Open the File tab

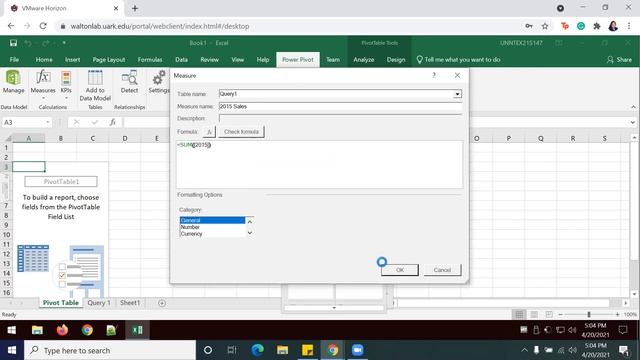coord(14,60)
